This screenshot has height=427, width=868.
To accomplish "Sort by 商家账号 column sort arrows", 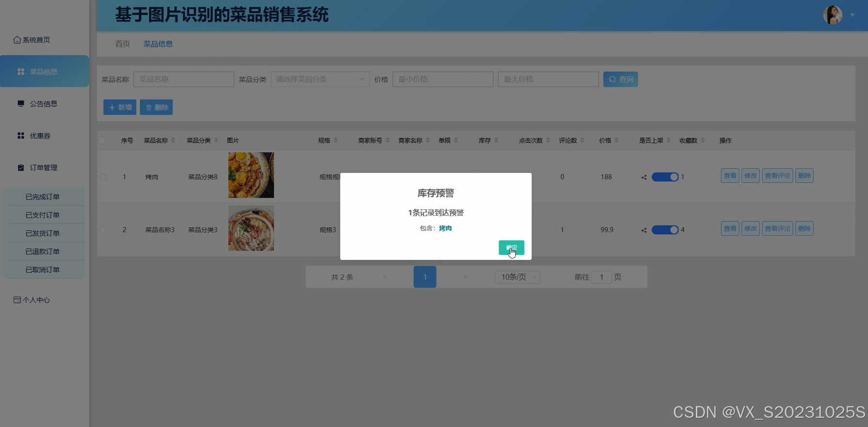I will coord(387,141).
